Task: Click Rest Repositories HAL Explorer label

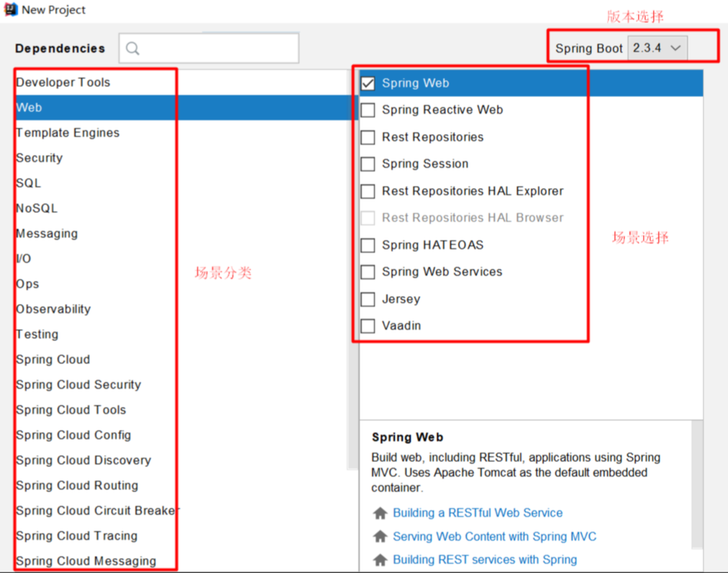Action: click(x=473, y=191)
